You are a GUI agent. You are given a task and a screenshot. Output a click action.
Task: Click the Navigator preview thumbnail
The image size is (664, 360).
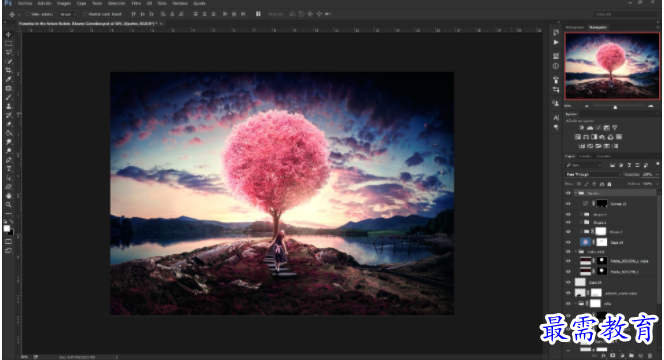coord(612,66)
